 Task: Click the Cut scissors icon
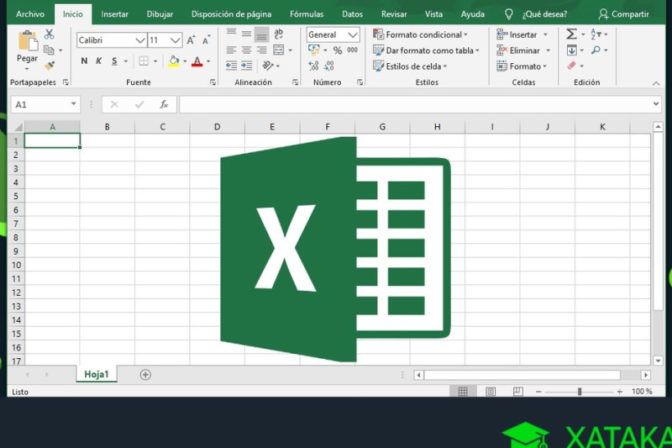pos(49,34)
